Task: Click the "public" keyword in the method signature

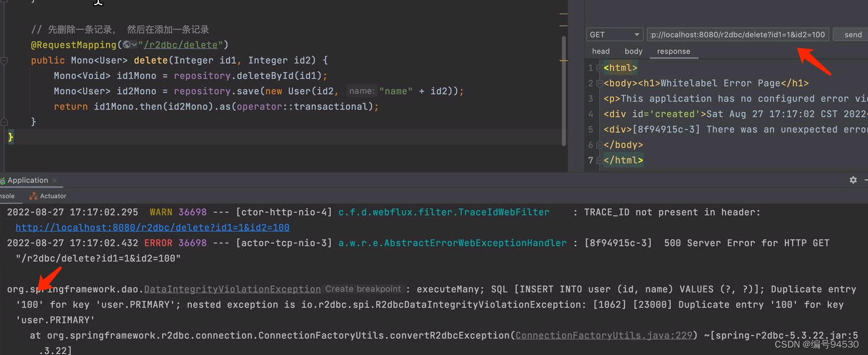Action: click(48, 60)
